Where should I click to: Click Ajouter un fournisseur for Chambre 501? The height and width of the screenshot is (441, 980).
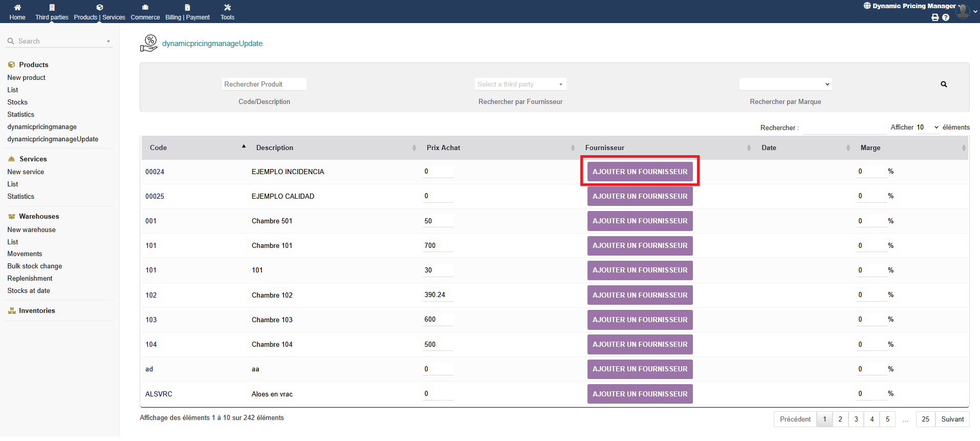point(640,221)
